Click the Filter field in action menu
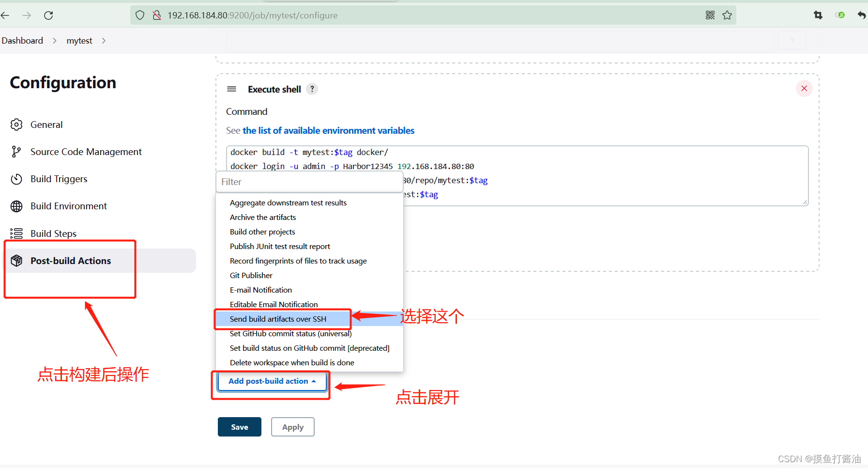Screen dimensions: 868x468 tap(309, 182)
